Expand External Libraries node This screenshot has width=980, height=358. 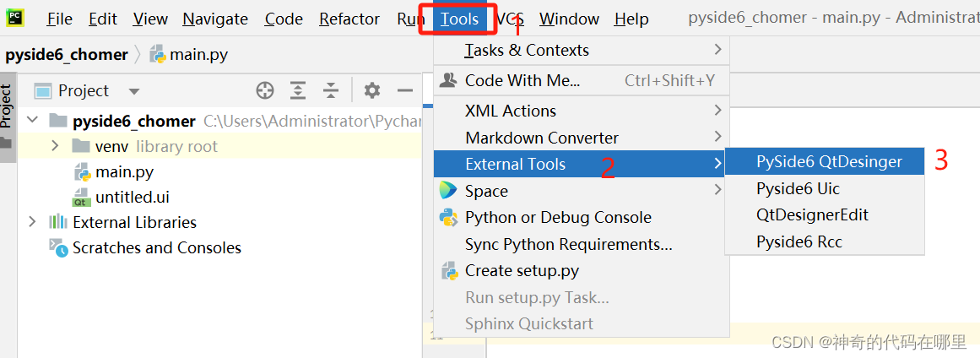coord(32,222)
